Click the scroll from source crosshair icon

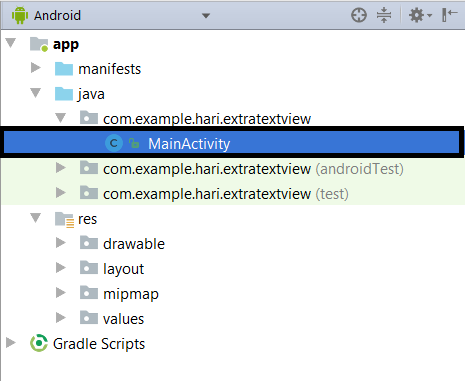click(x=359, y=15)
